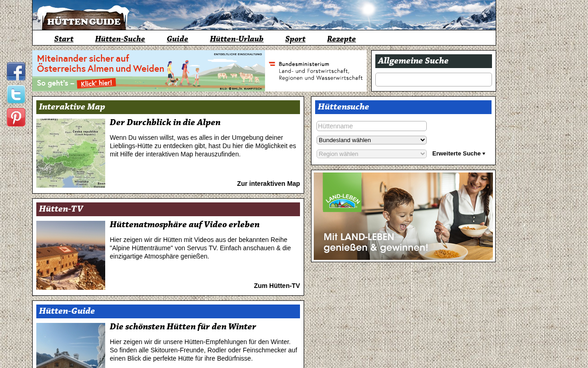Open the snowy winter hut thumbnail
Screen dimensions: 588x368
tap(71, 345)
